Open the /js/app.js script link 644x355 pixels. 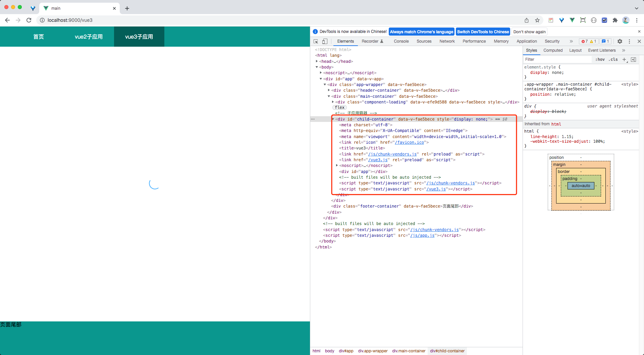coord(422,235)
